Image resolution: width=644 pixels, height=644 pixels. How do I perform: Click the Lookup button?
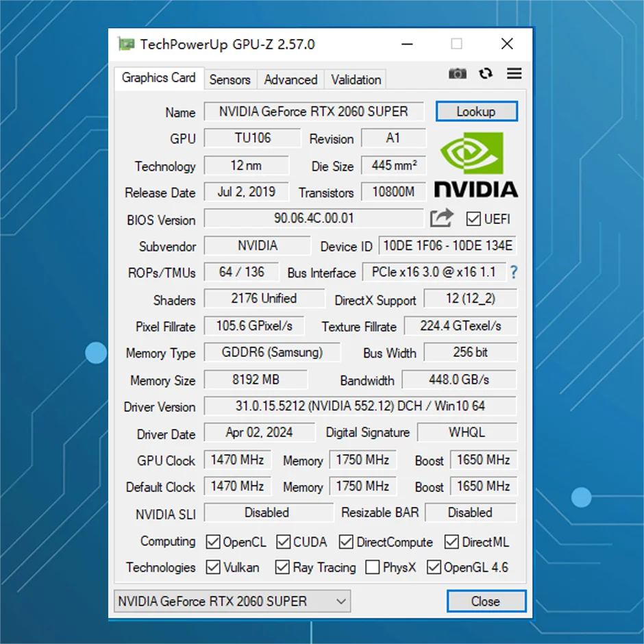coord(476,111)
